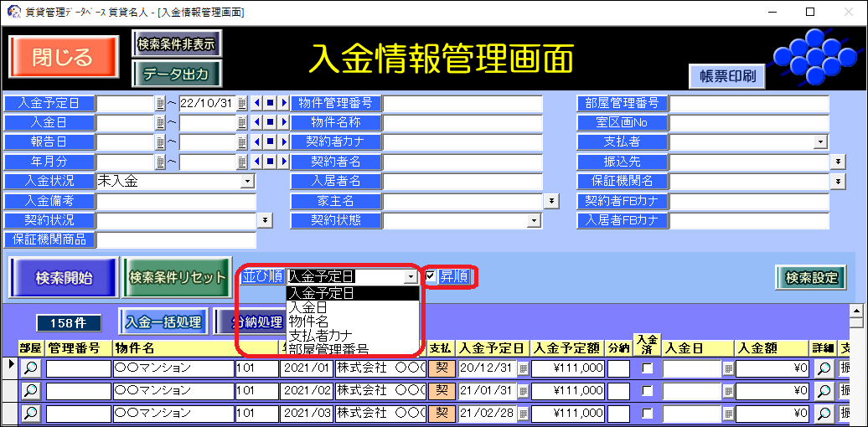This screenshot has height=427, width=868.
Task: Check 入金済 checkbox in the third row
Action: coord(647,413)
